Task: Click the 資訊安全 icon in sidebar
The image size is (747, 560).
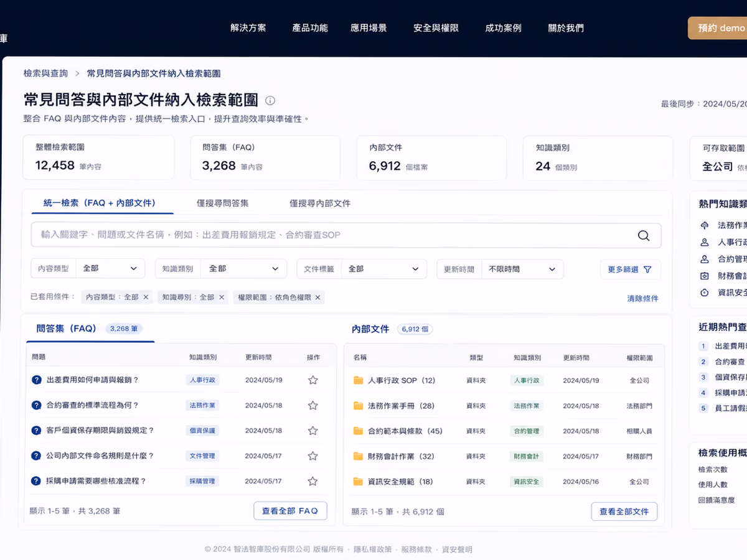Action: [705, 292]
